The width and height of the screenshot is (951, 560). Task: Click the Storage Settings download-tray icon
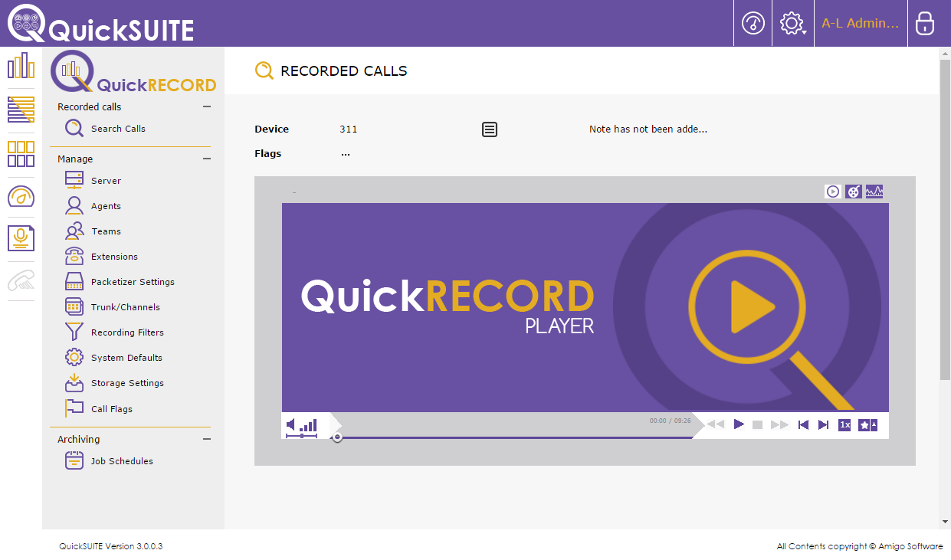coord(74,382)
